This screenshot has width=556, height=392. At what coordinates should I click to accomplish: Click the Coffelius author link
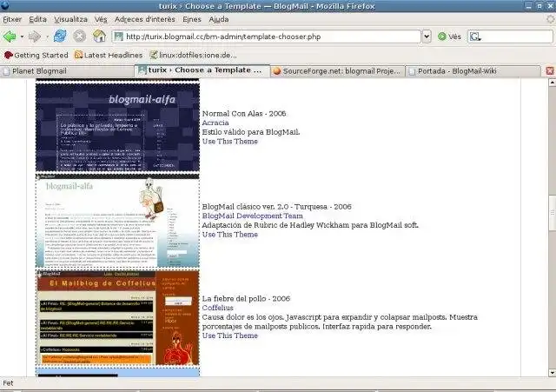click(x=218, y=308)
